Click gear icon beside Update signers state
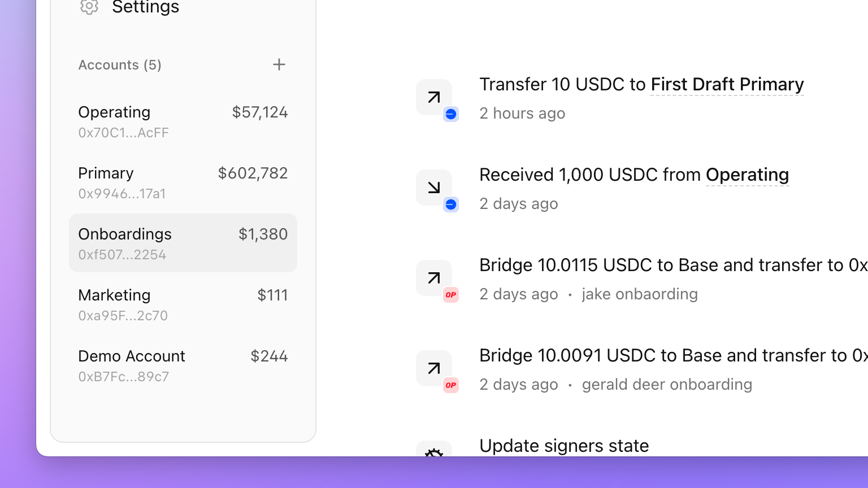 (x=434, y=449)
